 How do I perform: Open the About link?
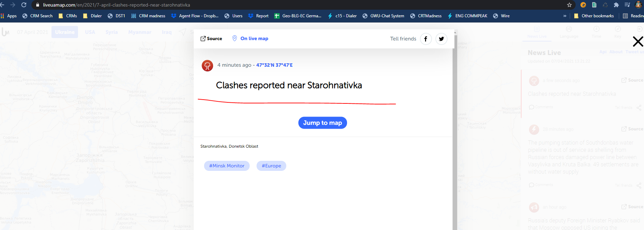616,52
